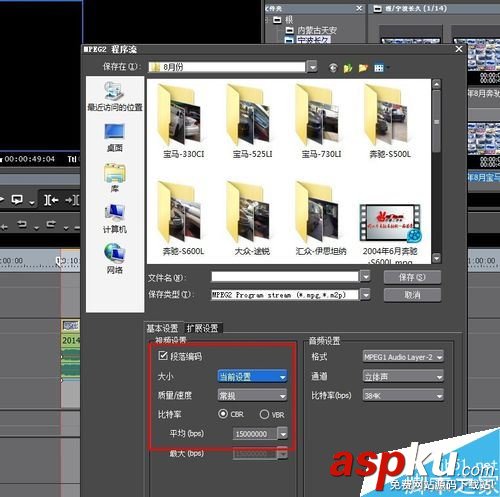Click the editor's undo arrow icon
500x497 pixels.
(x=22, y=224)
